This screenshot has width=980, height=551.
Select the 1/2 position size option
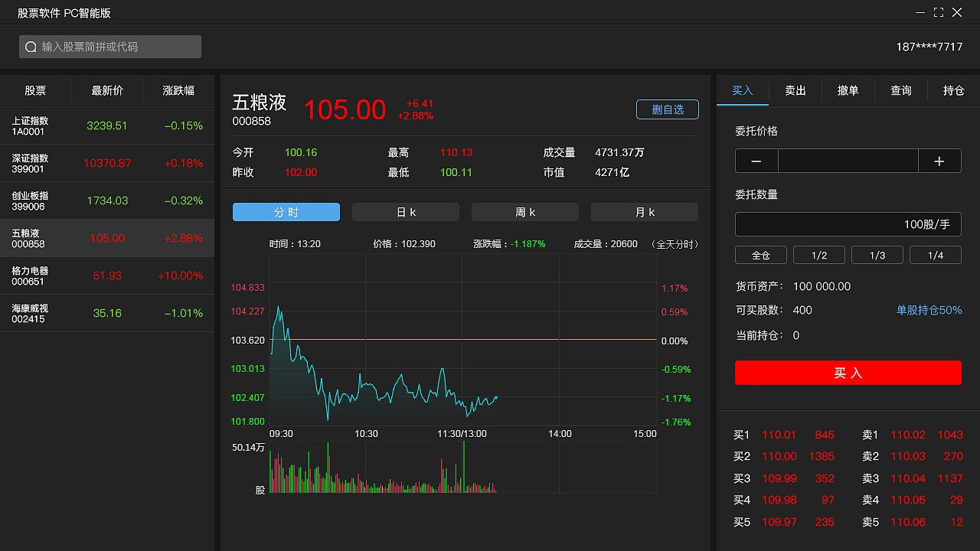(x=818, y=255)
